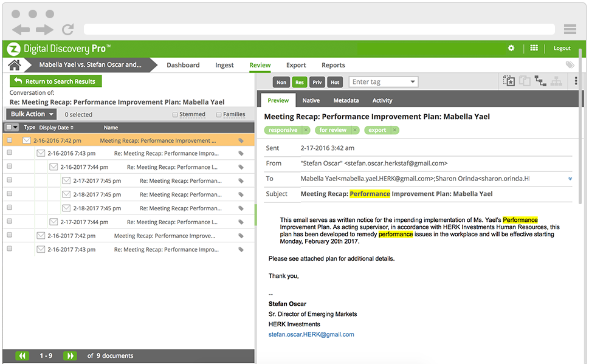Switch to the Activity tab
This screenshot has width=589, height=364.
382,100
